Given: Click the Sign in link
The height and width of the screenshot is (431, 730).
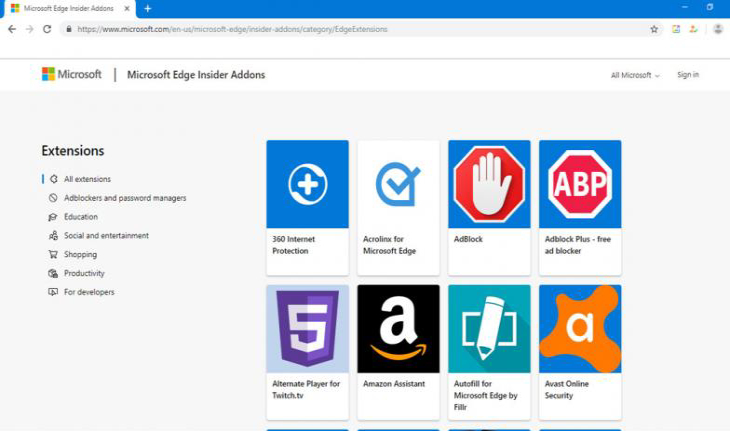Looking at the screenshot, I should click(688, 74).
